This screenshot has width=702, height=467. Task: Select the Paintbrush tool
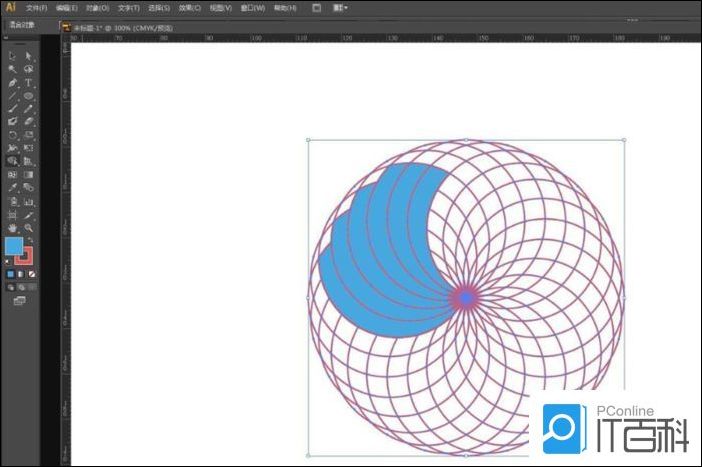pos(12,108)
